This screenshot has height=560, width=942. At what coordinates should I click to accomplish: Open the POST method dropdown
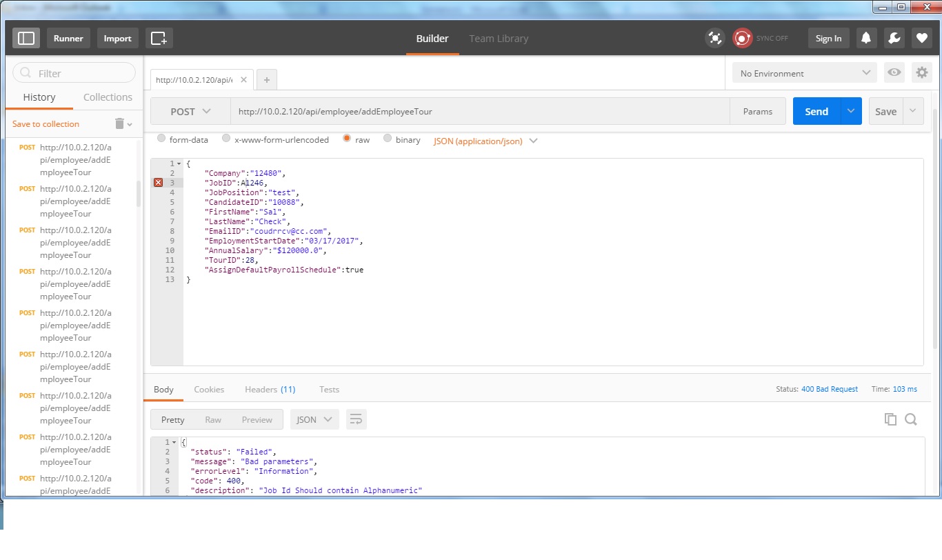[191, 111]
